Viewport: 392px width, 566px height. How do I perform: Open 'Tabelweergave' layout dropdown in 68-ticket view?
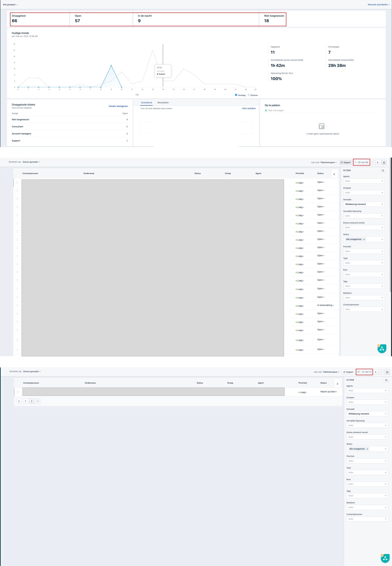[x=328, y=162]
